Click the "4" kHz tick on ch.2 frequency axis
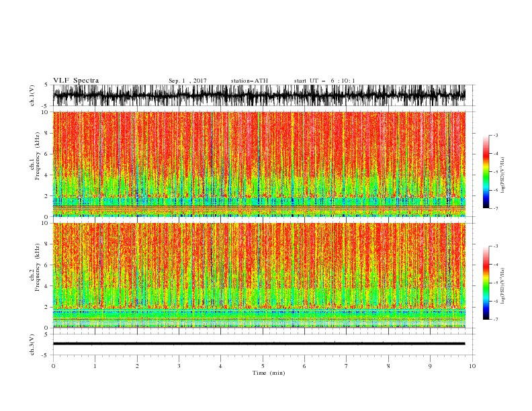532x411 pixels. coord(48,286)
